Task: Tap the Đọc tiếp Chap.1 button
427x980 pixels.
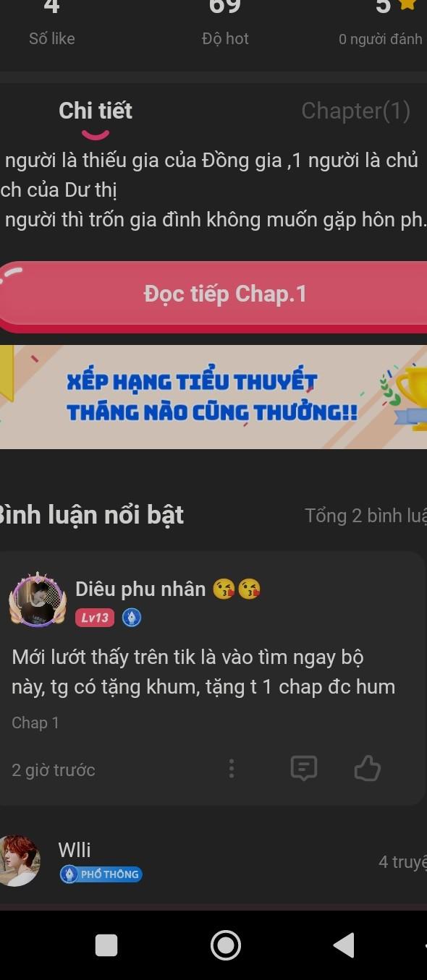Action: point(213,294)
